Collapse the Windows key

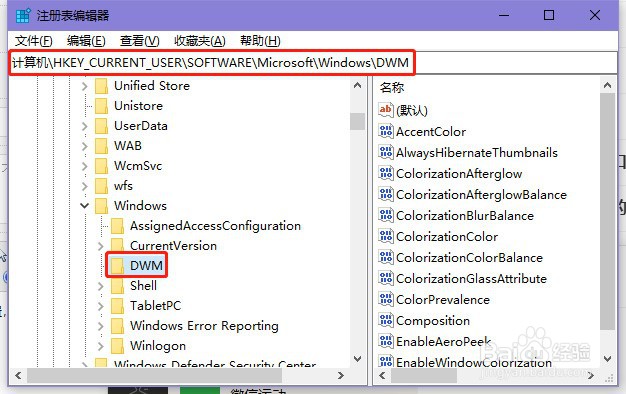click(84, 206)
